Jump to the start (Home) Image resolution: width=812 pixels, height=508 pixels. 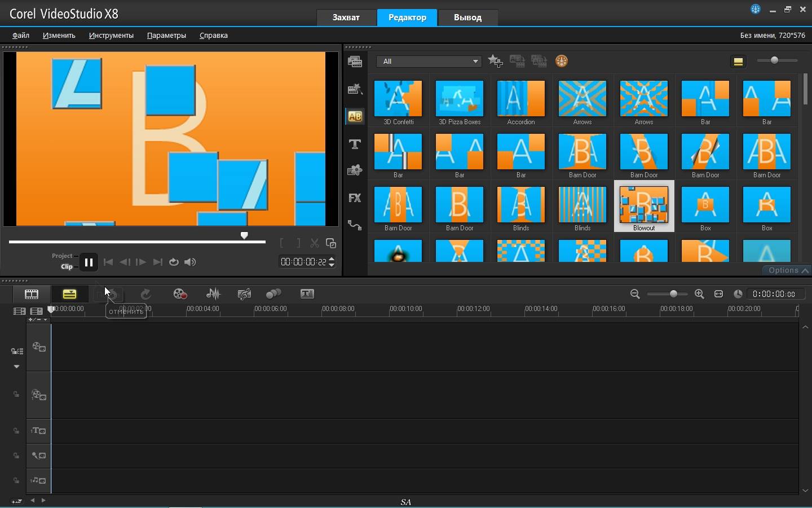pyautogui.click(x=108, y=262)
